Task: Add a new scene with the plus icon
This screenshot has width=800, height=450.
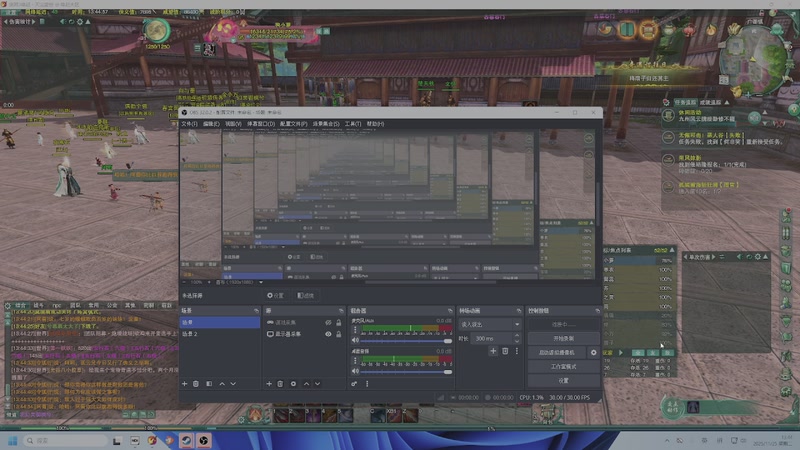Action: click(184, 384)
